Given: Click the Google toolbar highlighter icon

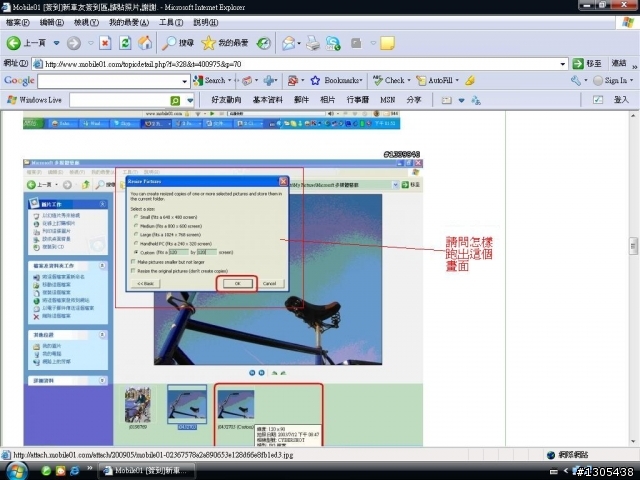Looking at the screenshot, I should [x=470, y=80].
